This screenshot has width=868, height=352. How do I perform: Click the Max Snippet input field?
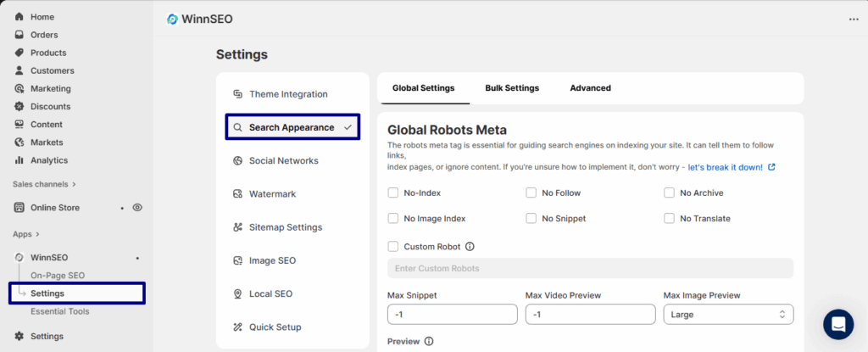pos(453,315)
